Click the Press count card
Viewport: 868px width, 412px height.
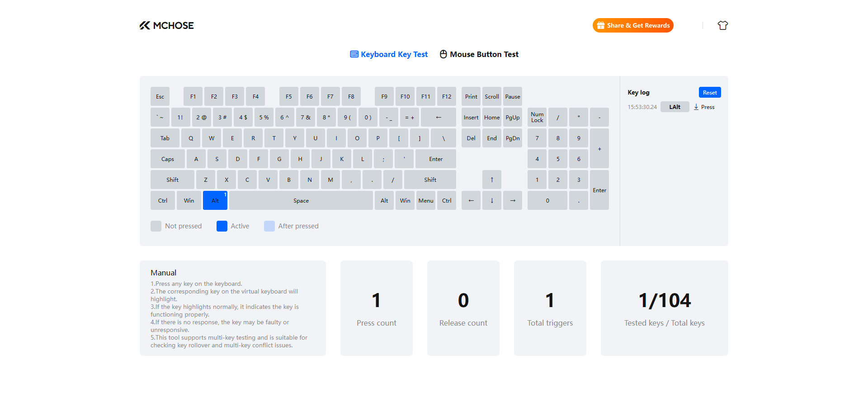point(377,308)
